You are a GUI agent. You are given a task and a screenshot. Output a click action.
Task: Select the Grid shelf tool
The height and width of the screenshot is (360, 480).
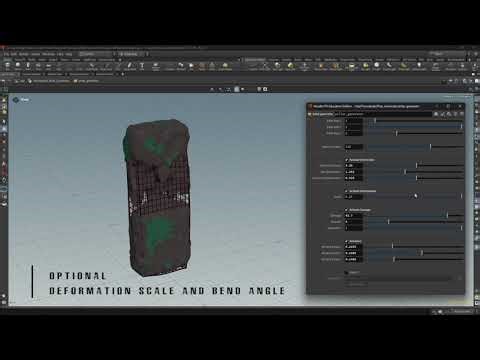tap(48, 66)
